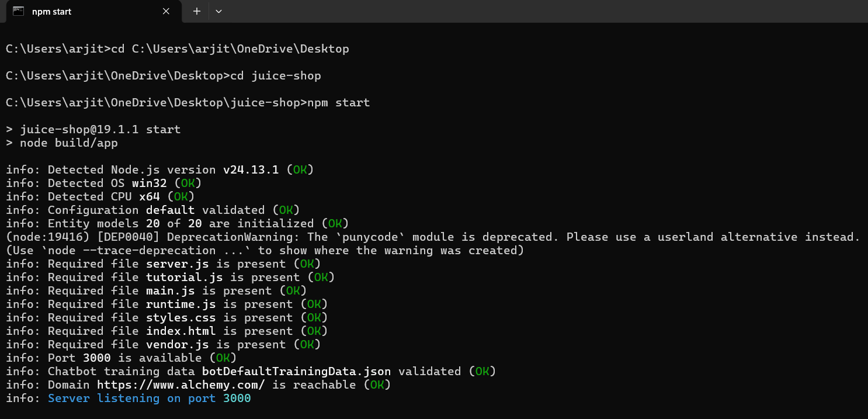Close the 'npm start' tab
The width and height of the screenshot is (868, 419).
click(x=165, y=11)
